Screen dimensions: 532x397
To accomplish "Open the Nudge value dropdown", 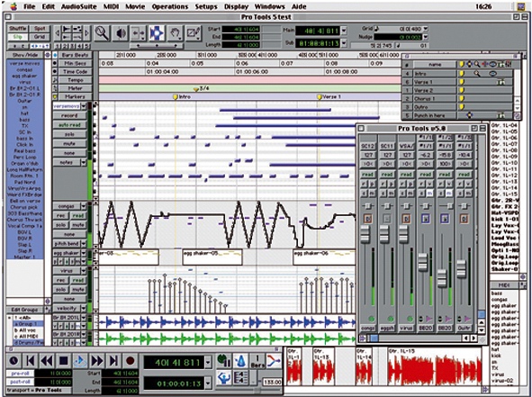I will [426, 37].
